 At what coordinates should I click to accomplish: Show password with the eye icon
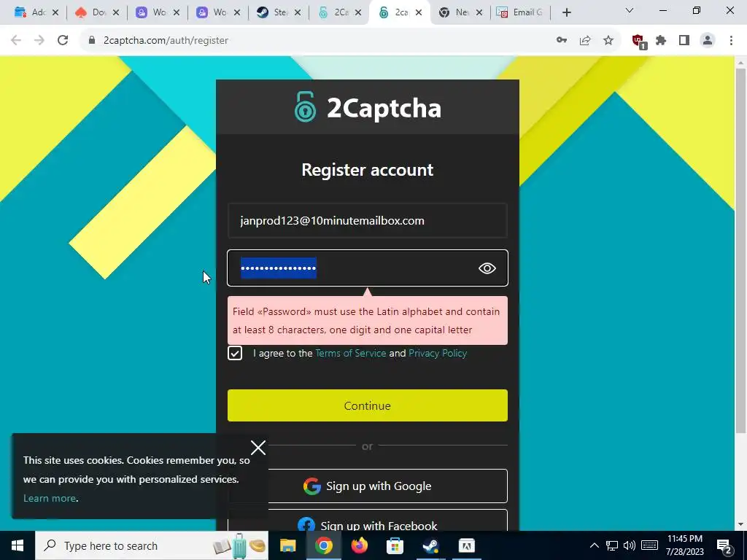click(x=487, y=268)
